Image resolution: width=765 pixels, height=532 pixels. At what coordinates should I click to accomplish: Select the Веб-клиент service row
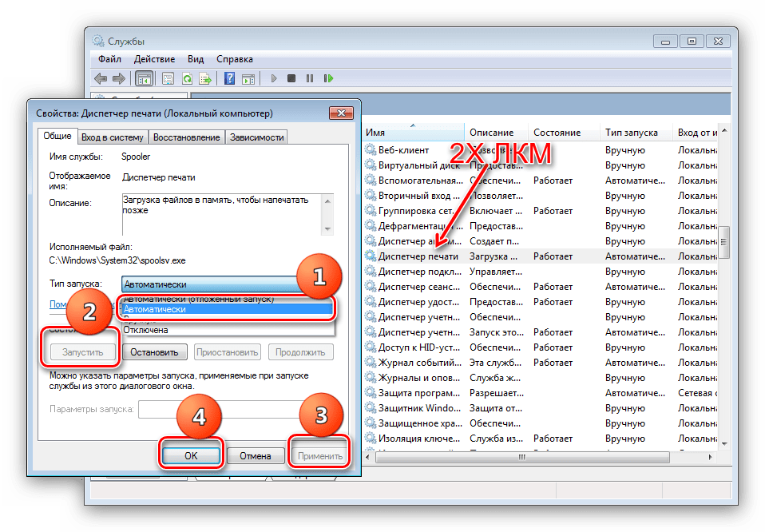(x=403, y=150)
